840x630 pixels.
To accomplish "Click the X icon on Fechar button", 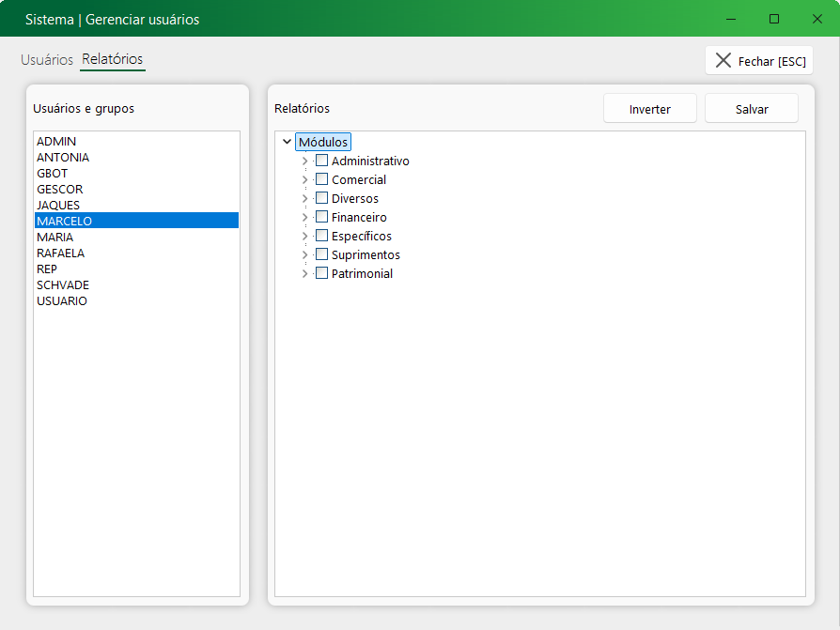I will [723, 61].
